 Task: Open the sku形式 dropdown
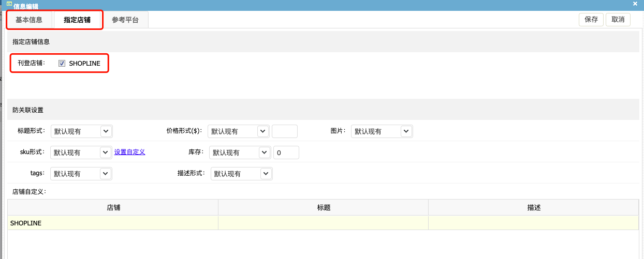click(x=81, y=153)
